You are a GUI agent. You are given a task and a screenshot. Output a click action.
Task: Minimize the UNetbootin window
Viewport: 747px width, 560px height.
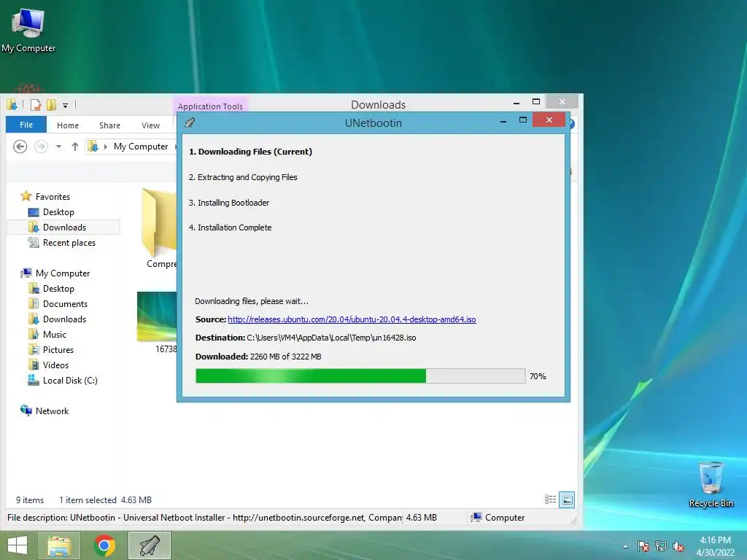[503, 121]
